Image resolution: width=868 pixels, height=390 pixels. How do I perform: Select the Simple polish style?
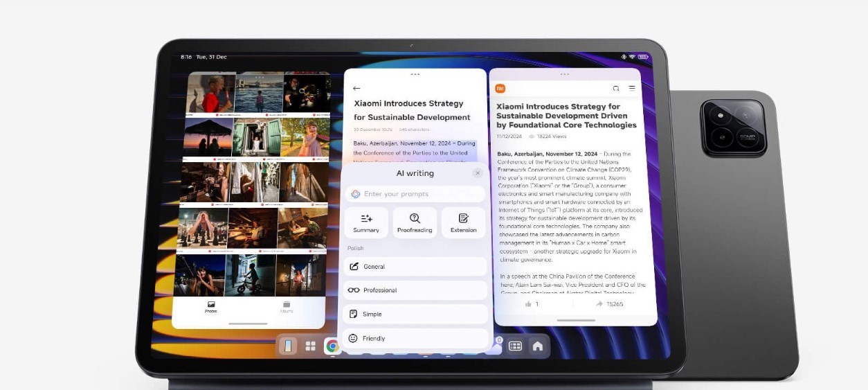[415, 314]
